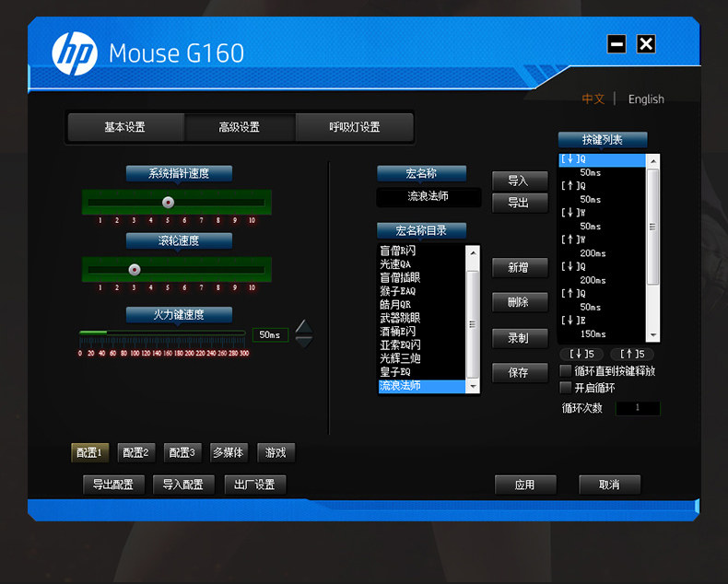Go to 呼吸灯设置 tab

354,127
